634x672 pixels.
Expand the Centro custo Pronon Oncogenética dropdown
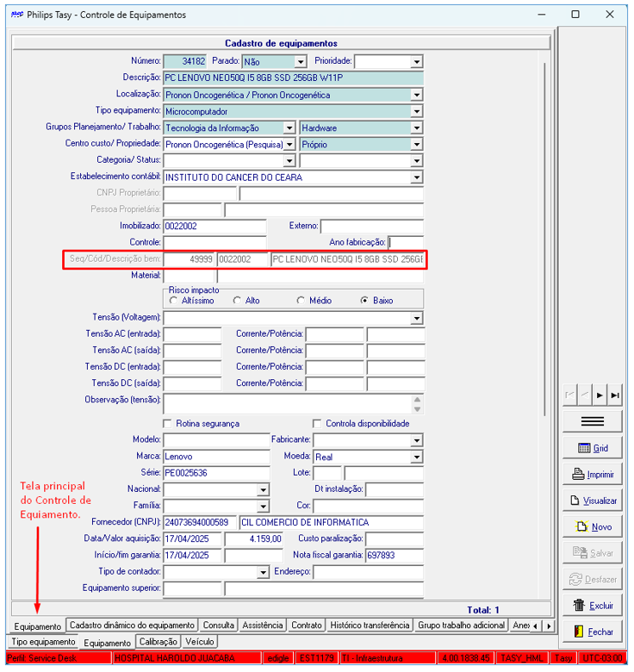[289, 145]
